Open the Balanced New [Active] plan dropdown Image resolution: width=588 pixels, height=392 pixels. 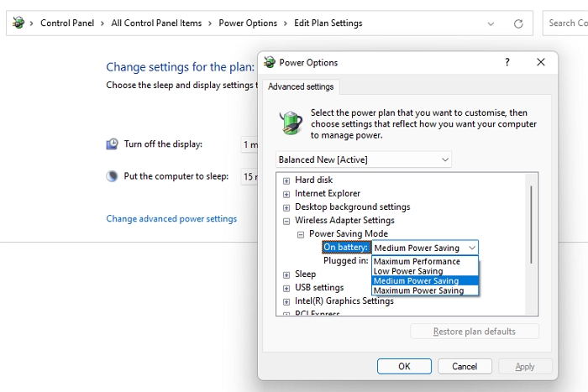click(x=364, y=159)
